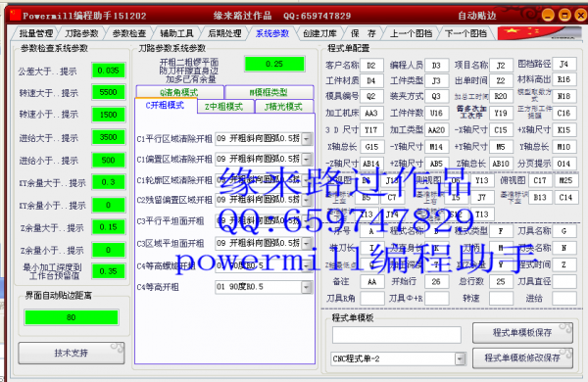Open the CNC程式单-2 template dropdown
The width and height of the screenshot is (588, 382).
point(461,358)
